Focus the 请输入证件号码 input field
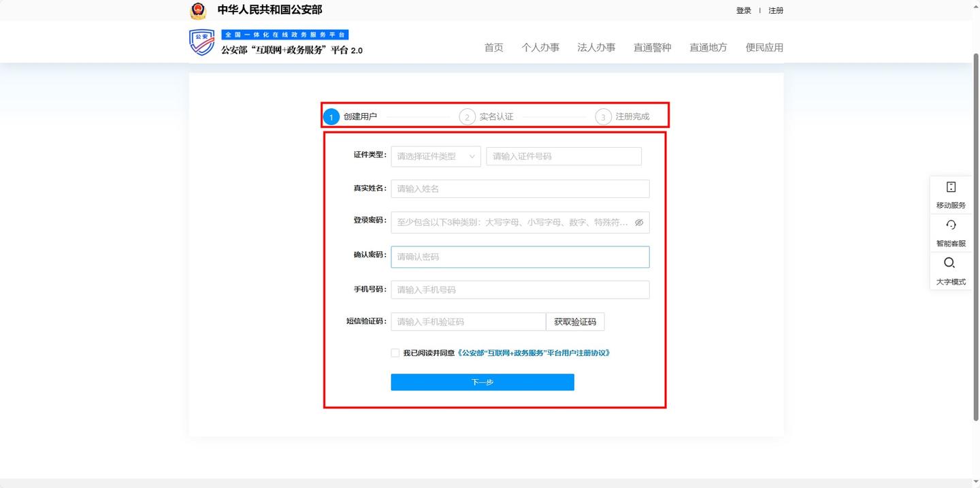980x488 pixels. click(x=563, y=157)
